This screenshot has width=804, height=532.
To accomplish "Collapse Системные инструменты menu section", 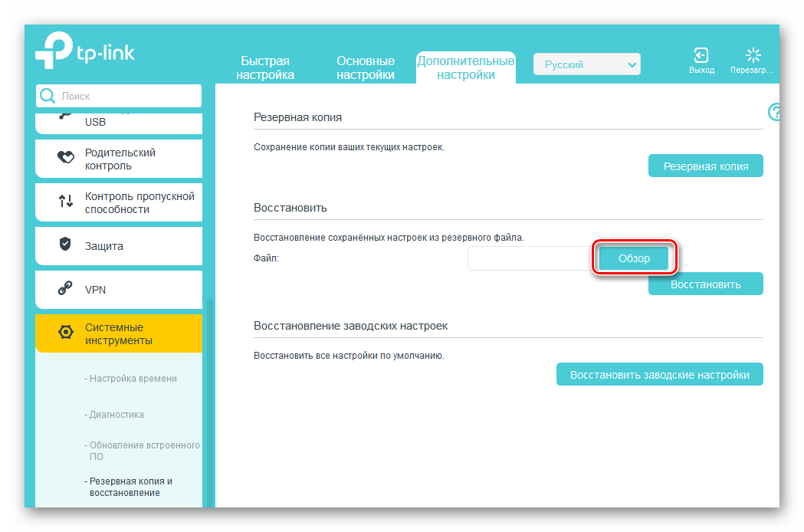I will coord(119,333).
